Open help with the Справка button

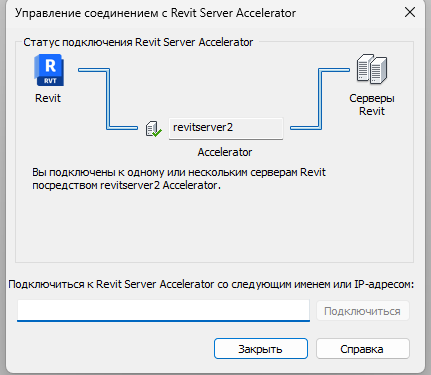pos(363,349)
